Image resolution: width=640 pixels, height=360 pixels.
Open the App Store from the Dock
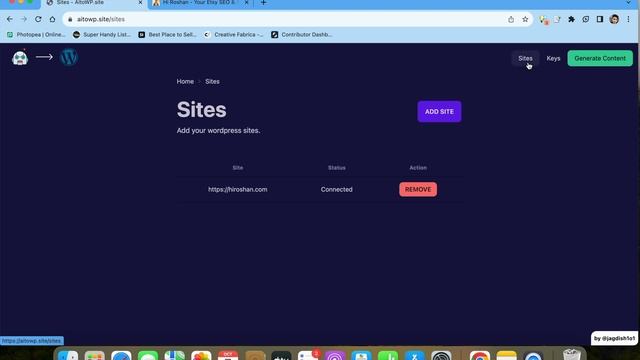[x=415, y=356]
